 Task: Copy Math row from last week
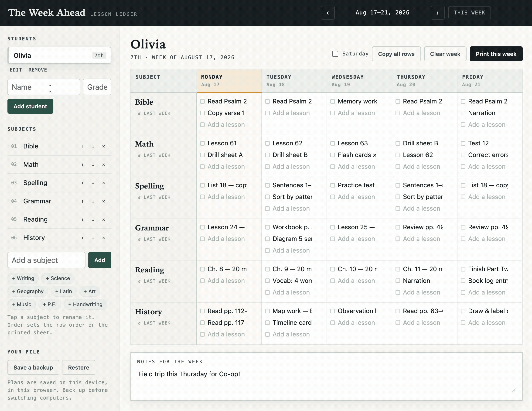point(154,155)
